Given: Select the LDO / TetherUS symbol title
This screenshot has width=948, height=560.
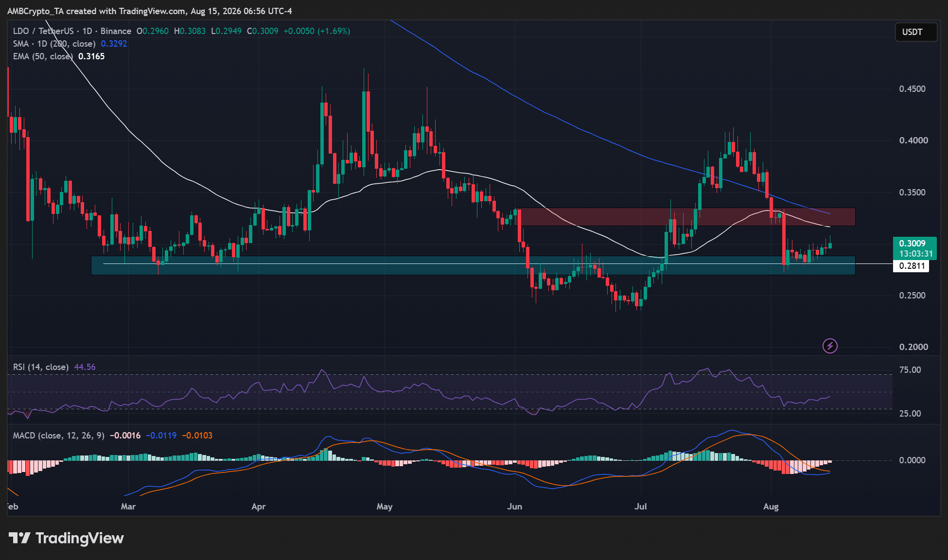Looking at the screenshot, I should (72, 31).
